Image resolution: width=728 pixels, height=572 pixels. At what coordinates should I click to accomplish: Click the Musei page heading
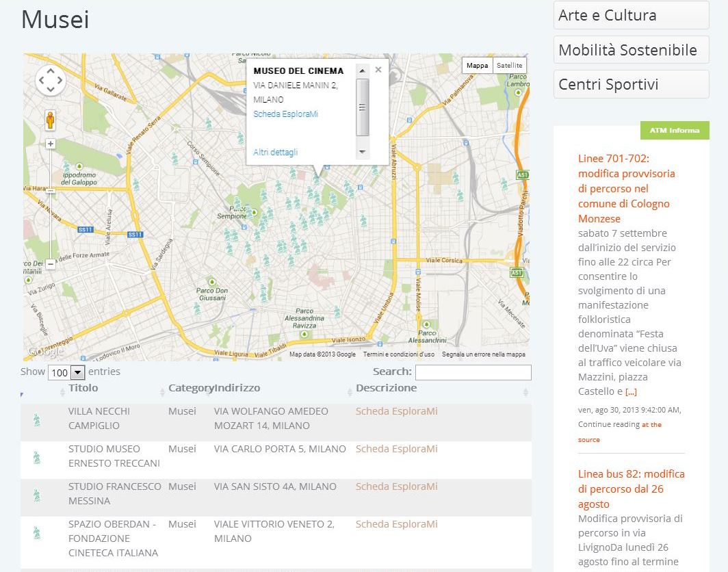click(x=55, y=19)
